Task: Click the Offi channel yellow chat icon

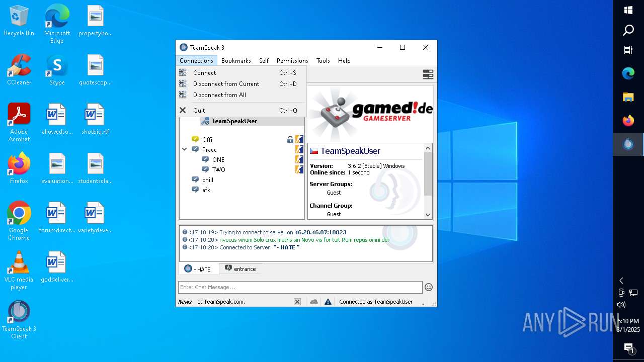Action: click(195, 139)
